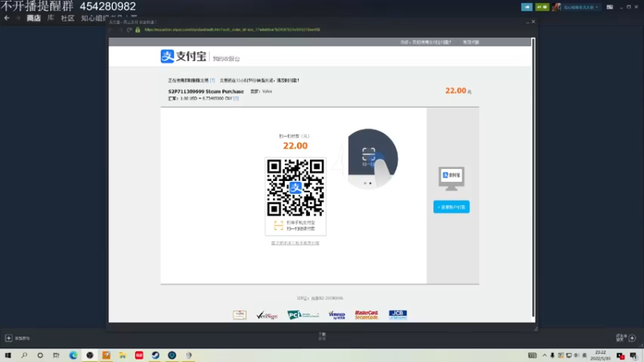Click the green Steam notifications button

[542, 7]
